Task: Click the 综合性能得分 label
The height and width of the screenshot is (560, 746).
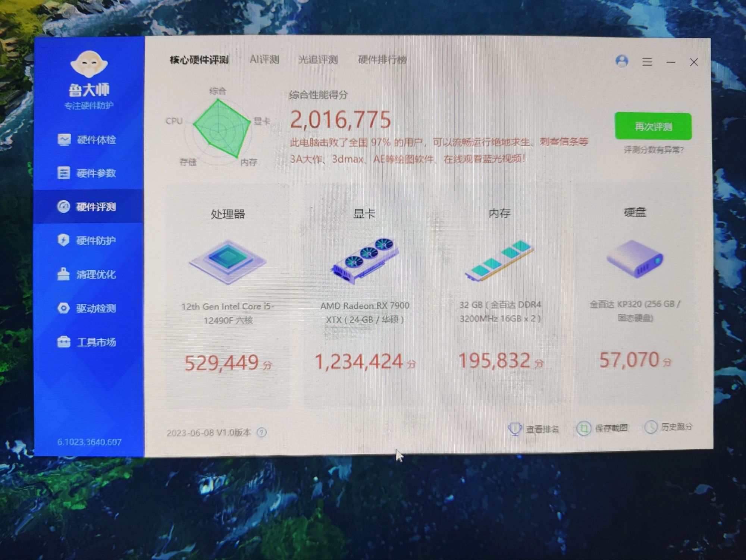Action: click(319, 95)
